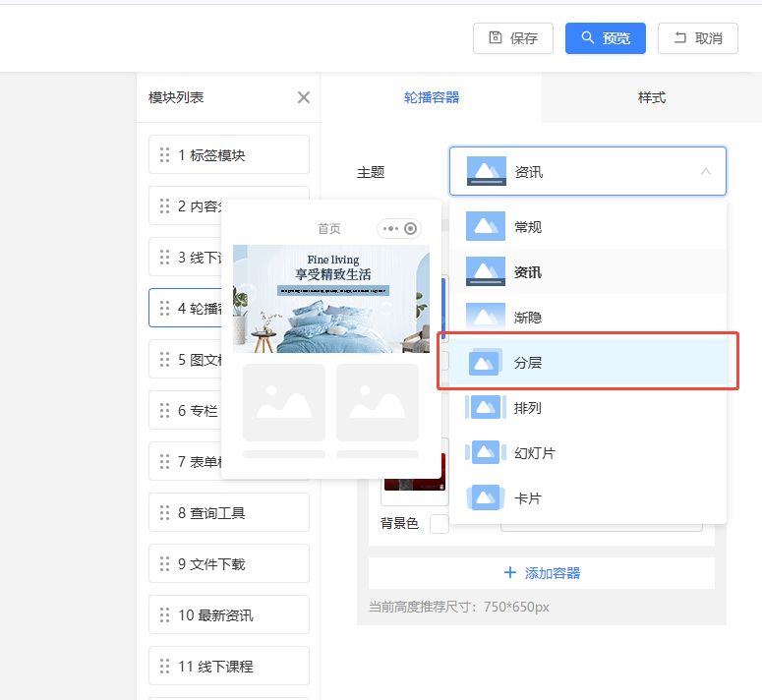The image size is (762, 700).
Task: Click the drag handle icon for 查询工具
Action: [x=164, y=513]
